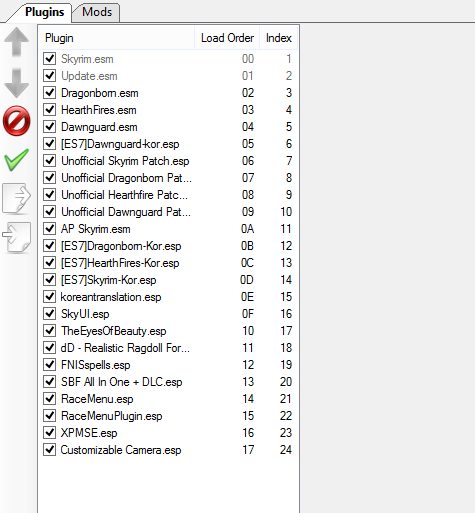The width and height of the screenshot is (475, 513).
Task: Select the SBF All In One + DLC.esp row
Action: [x=168, y=382]
